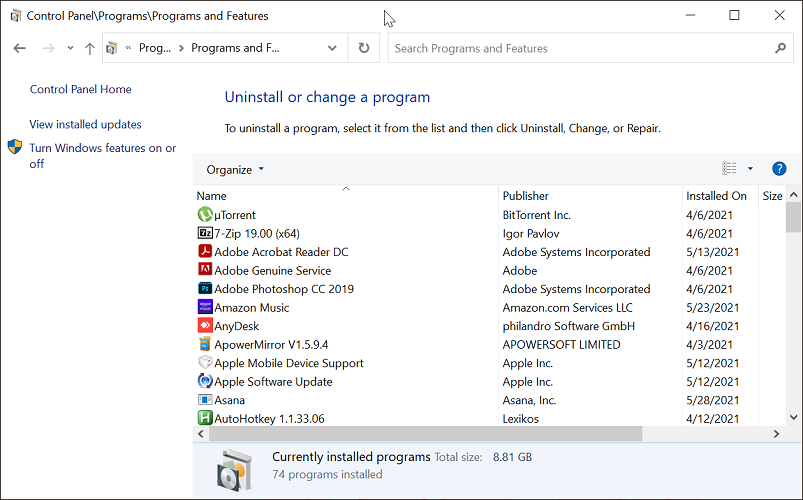This screenshot has width=803, height=500.
Task: Click the Windows shield icon
Action: point(15,147)
